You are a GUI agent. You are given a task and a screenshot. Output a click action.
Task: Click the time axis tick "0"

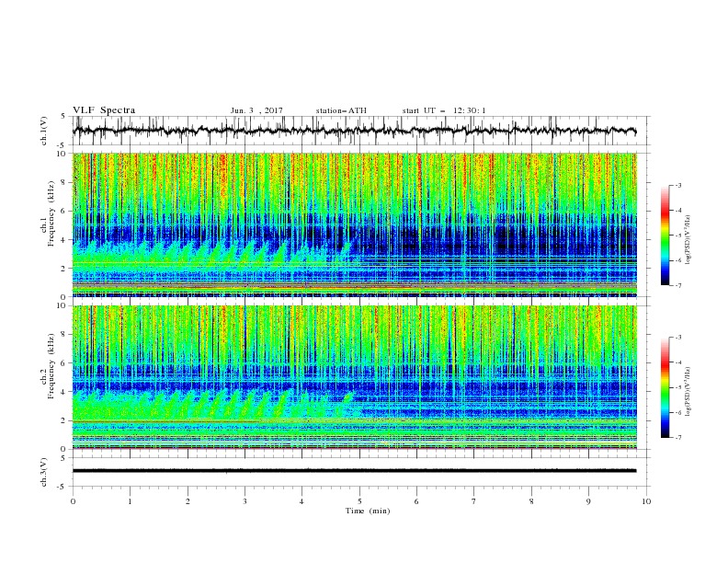(73, 501)
